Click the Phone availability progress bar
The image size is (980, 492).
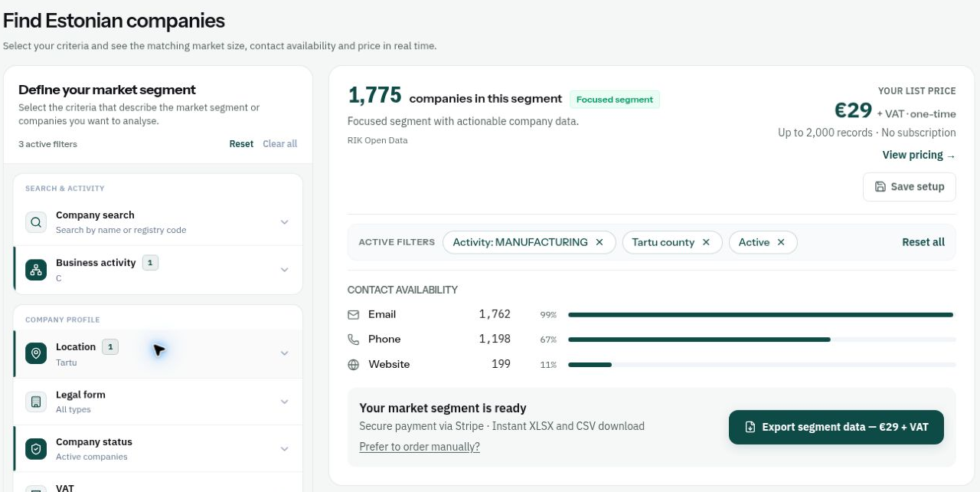coord(762,339)
